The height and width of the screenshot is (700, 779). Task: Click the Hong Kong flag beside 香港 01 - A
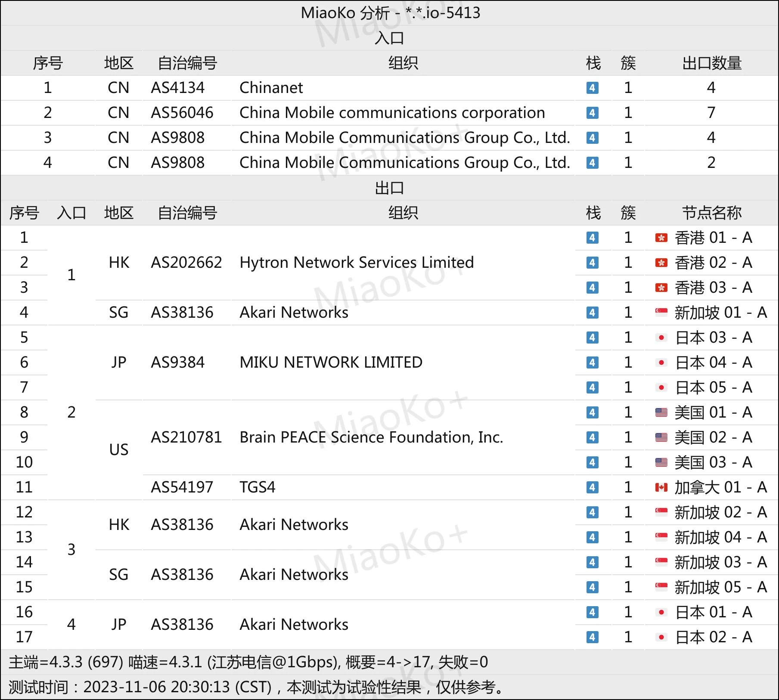point(661,238)
